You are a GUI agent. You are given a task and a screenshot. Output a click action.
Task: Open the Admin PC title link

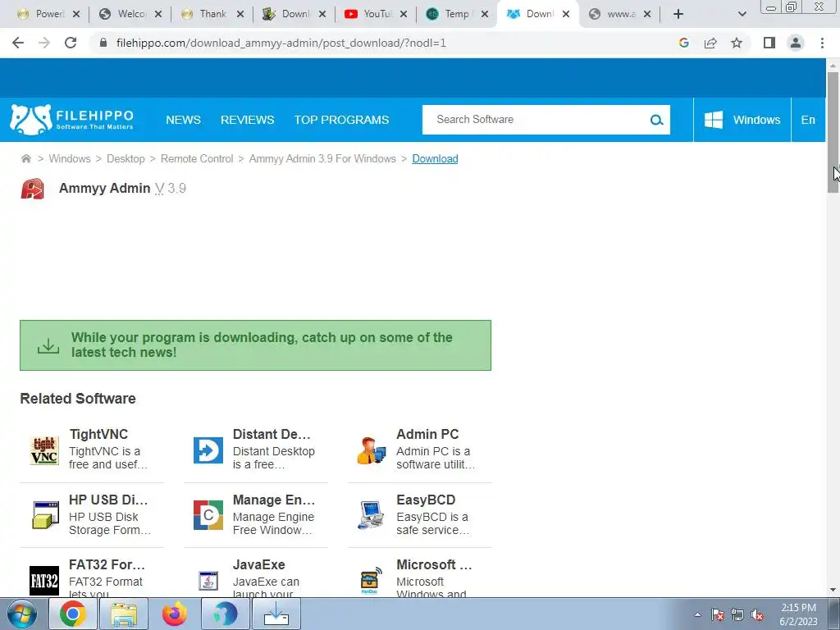point(427,434)
